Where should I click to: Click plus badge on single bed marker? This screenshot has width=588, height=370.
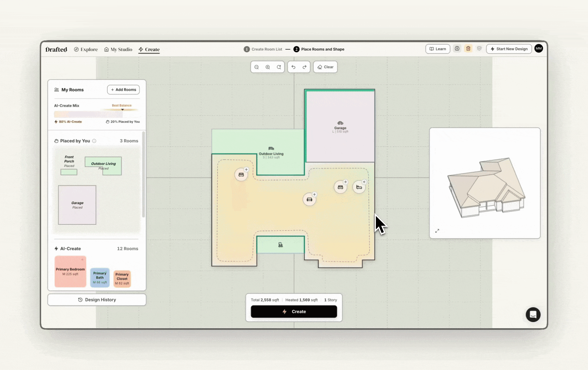coord(364,182)
